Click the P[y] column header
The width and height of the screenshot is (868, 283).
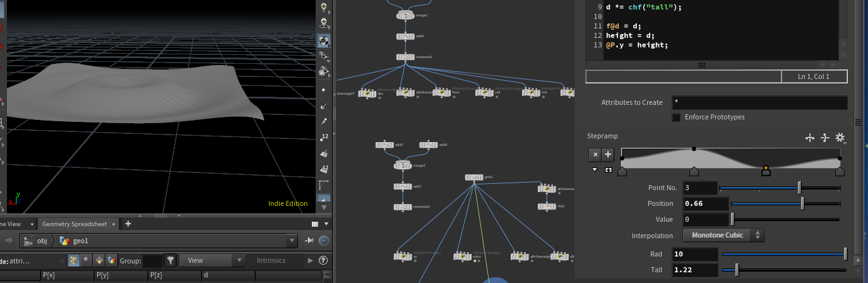121,275
